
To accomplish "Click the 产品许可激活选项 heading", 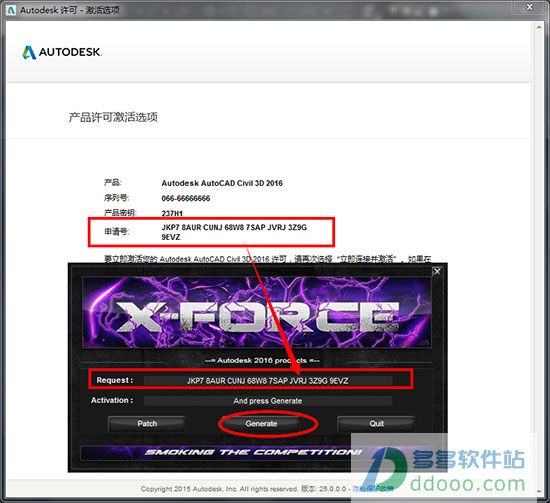I will 113,117.
